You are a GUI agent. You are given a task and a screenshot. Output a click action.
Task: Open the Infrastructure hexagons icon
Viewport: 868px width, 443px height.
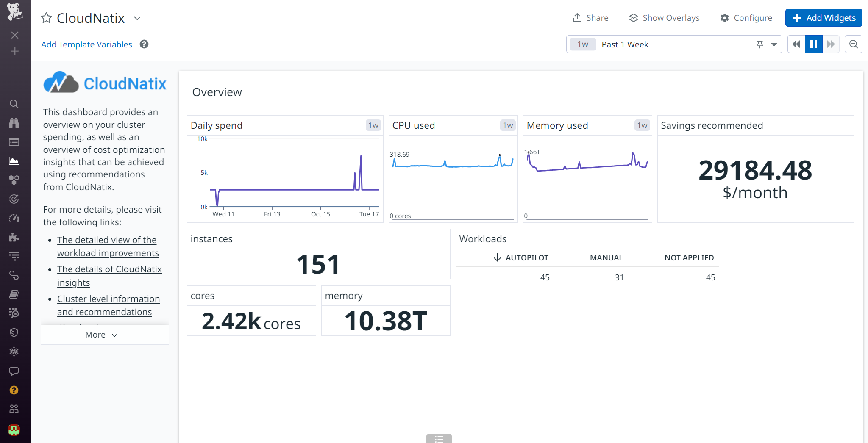coord(14,180)
